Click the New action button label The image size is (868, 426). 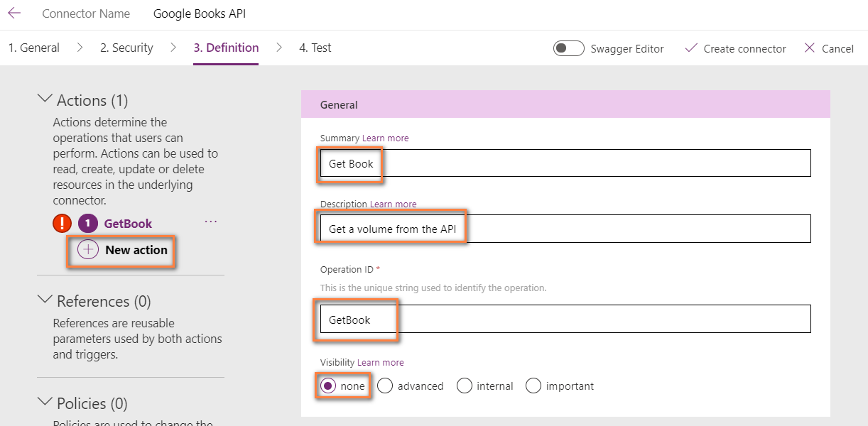coord(136,250)
